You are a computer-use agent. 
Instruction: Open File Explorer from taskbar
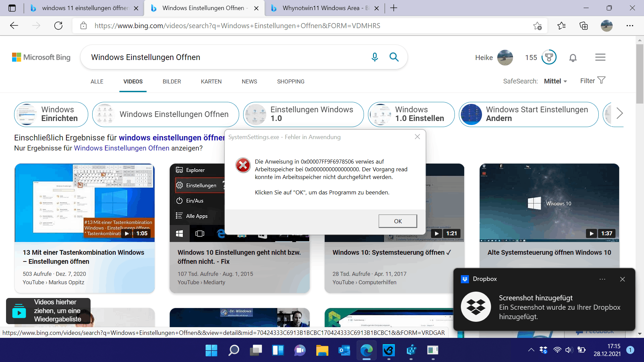pos(322,350)
